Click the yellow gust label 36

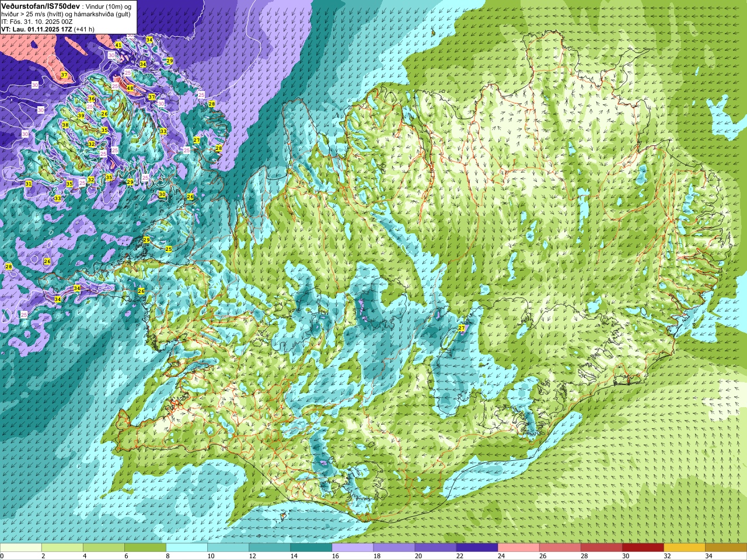tap(92, 99)
